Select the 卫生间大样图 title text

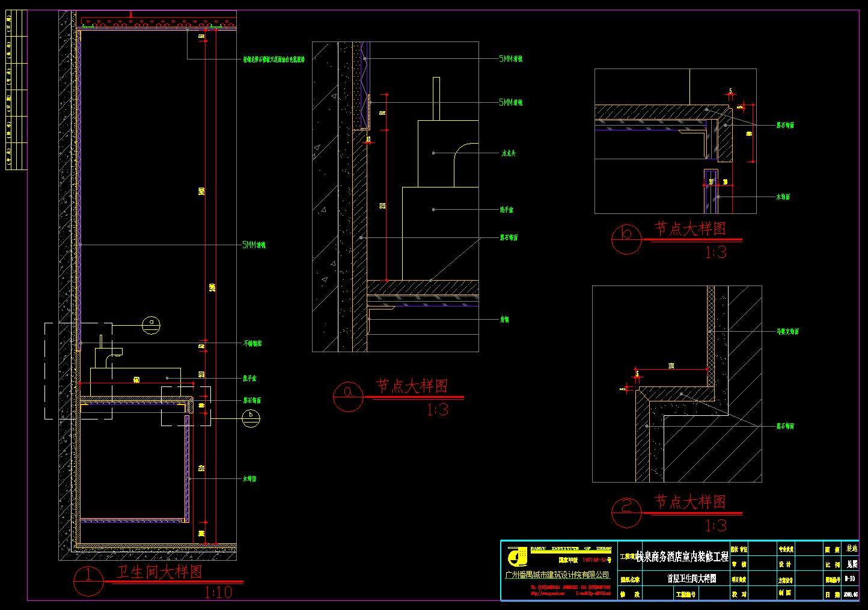(159, 572)
